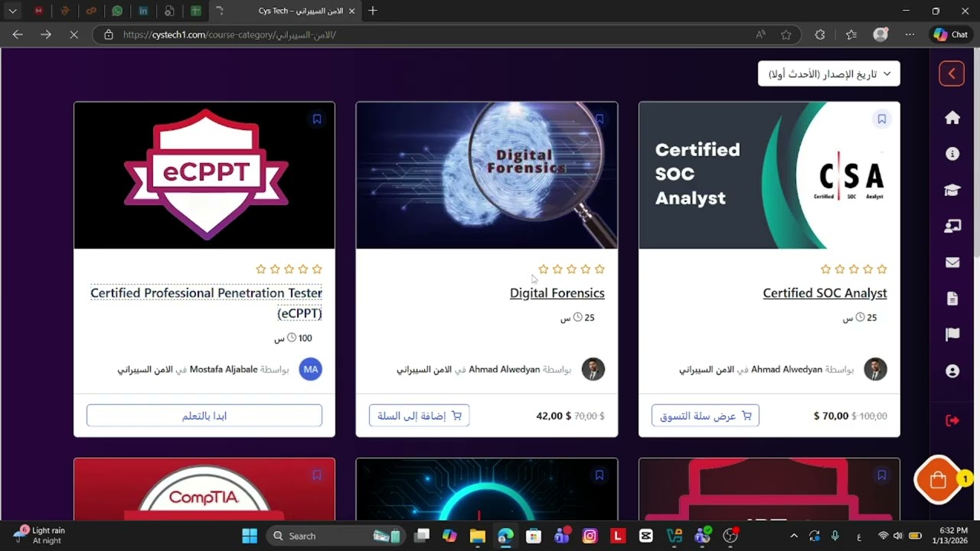
Task: Open Mostafa Aljabale instructor link
Action: tap(224, 370)
